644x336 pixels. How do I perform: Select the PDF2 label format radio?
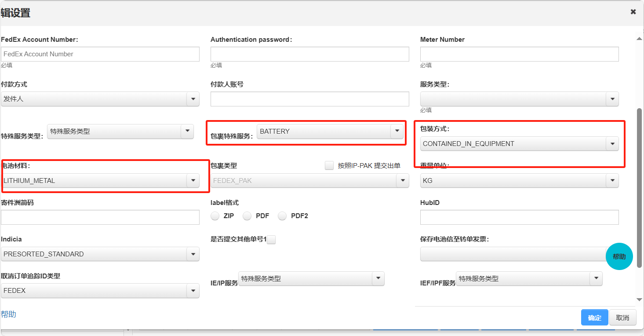click(282, 216)
